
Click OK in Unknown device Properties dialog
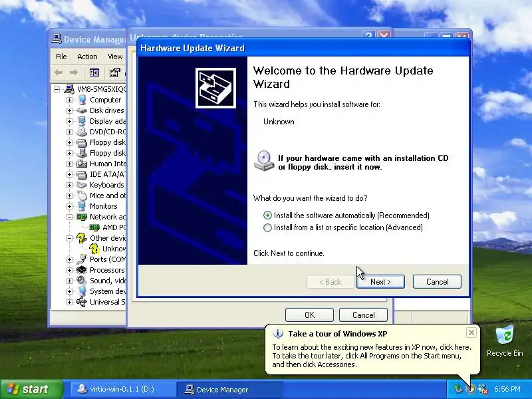[x=309, y=315]
